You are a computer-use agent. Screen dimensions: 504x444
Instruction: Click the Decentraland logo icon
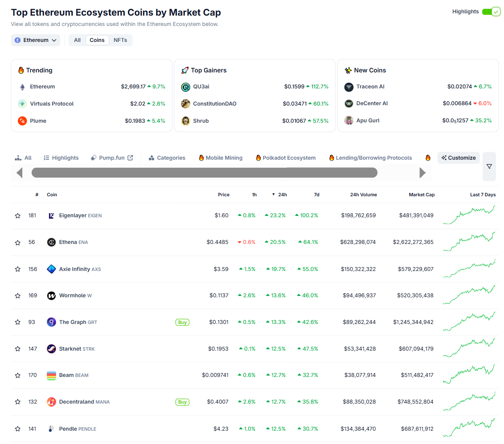pos(51,402)
